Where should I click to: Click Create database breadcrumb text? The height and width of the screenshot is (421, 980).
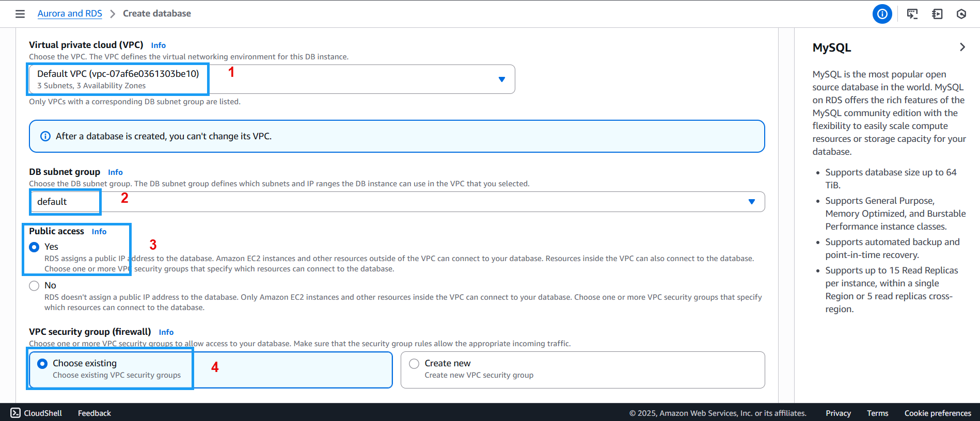click(157, 13)
